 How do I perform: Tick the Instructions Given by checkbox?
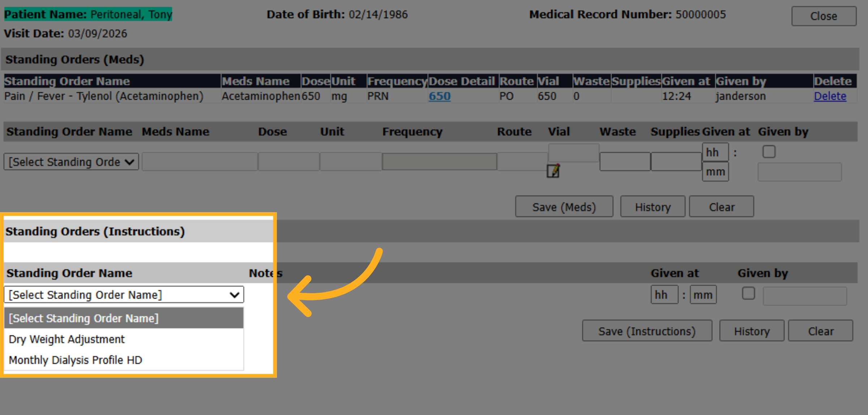point(748,293)
